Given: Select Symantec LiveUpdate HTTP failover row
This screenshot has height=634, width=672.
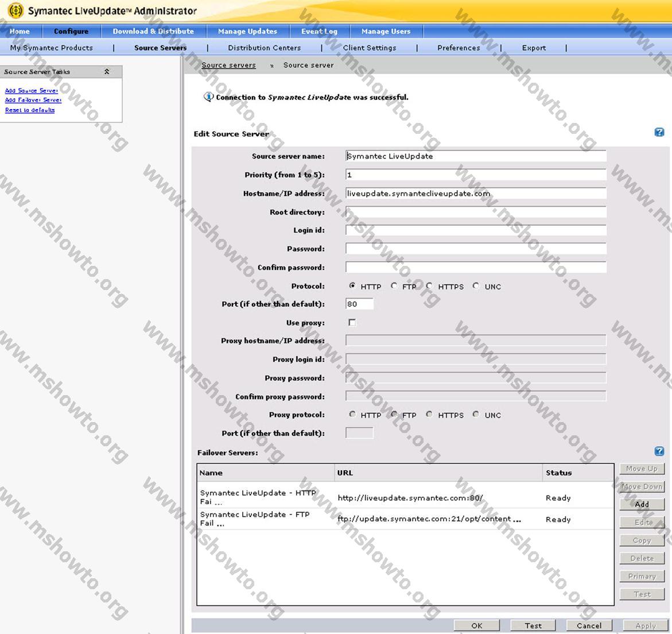Looking at the screenshot, I should pos(405,497).
